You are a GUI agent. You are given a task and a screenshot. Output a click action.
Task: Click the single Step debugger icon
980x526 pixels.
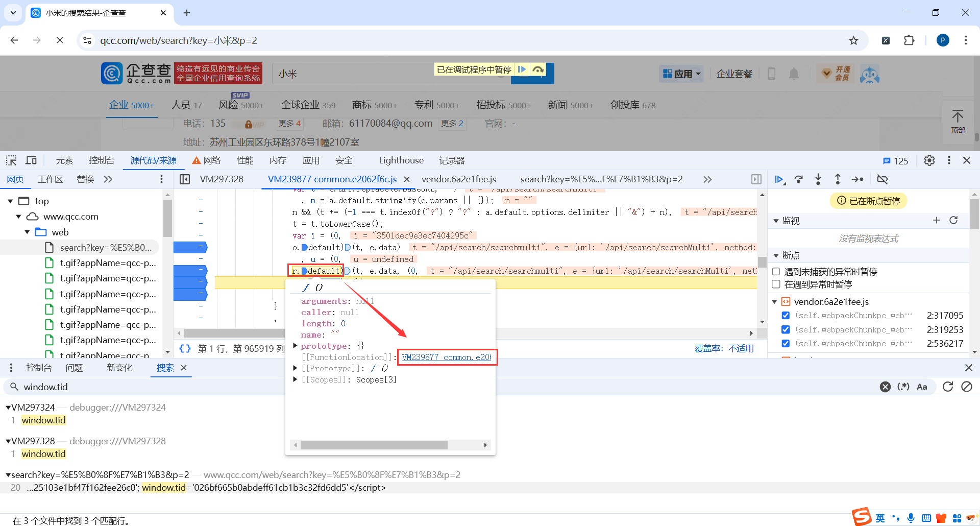tap(857, 179)
